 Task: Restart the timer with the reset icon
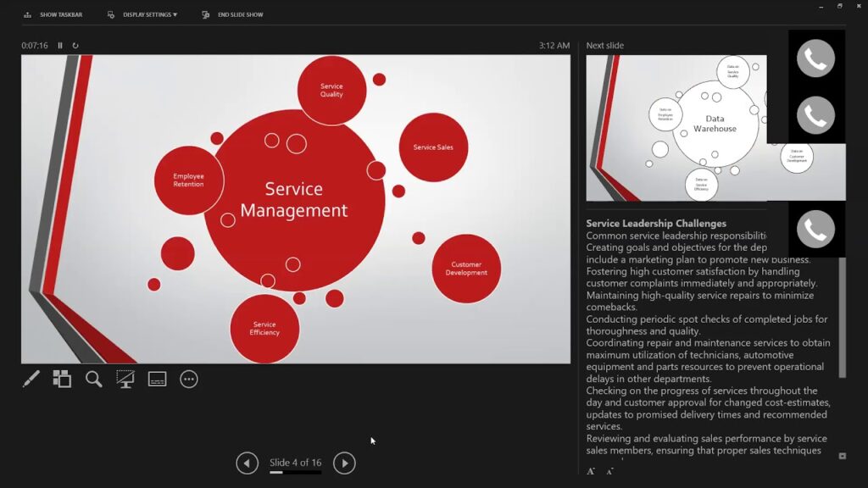[x=75, y=46]
